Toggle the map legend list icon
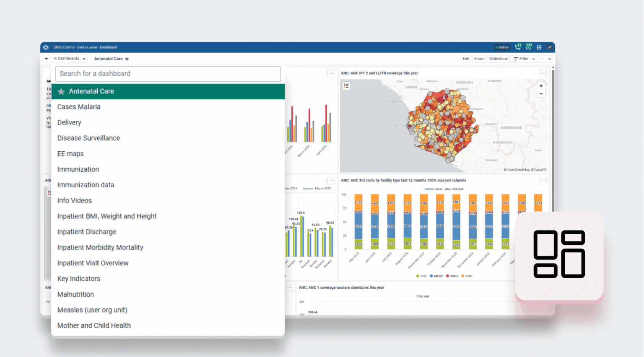 (x=346, y=86)
